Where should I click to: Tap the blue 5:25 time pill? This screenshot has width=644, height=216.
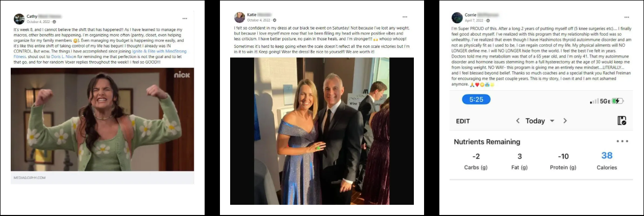pos(476,100)
